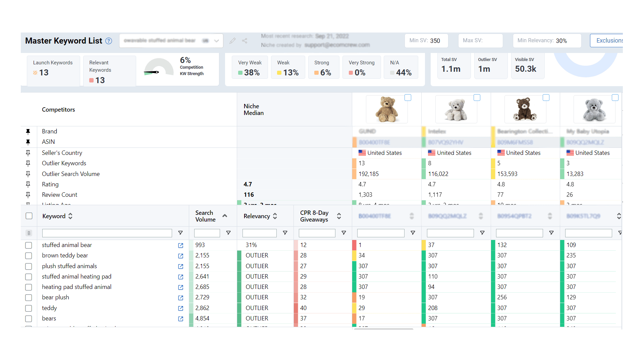The image size is (644, 362).
Task: Check the select-all checkbox beside Keyword header
Action: coord(29,216)
